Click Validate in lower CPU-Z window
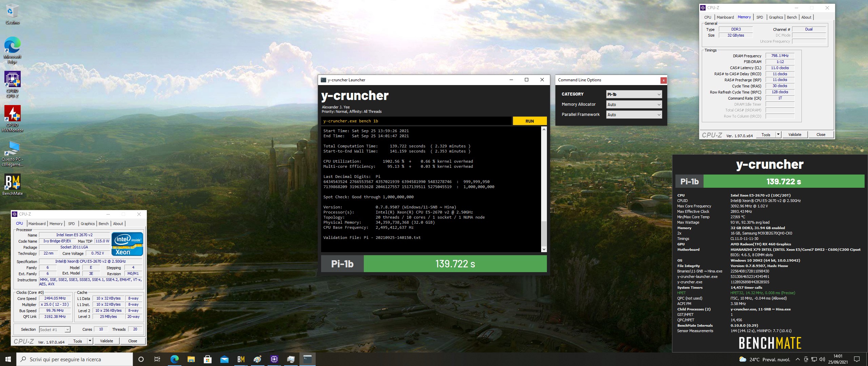 coord(106,341)
